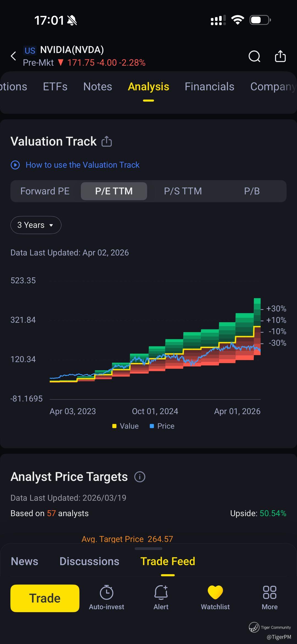This screenshot has height=644, width=297.
Task: Select the P/B valuation metric
Action: point(252,191)
